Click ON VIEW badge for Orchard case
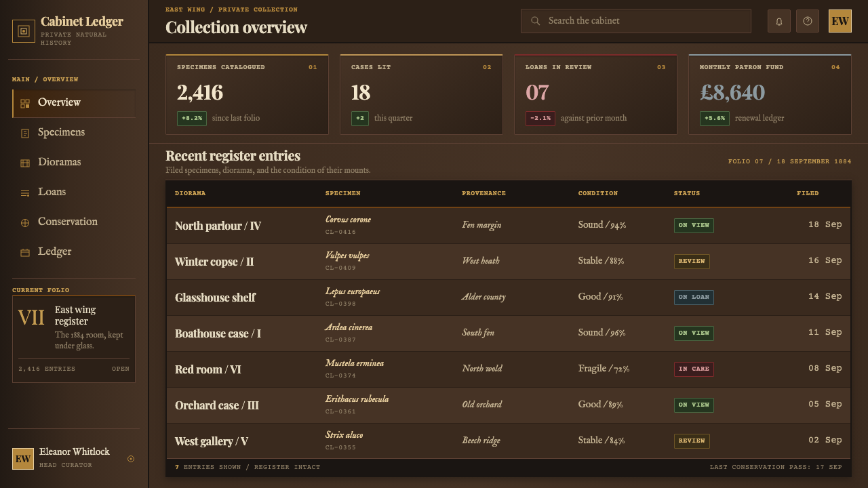The width and height of the screenshot is (868, 488). pos(694,405)
